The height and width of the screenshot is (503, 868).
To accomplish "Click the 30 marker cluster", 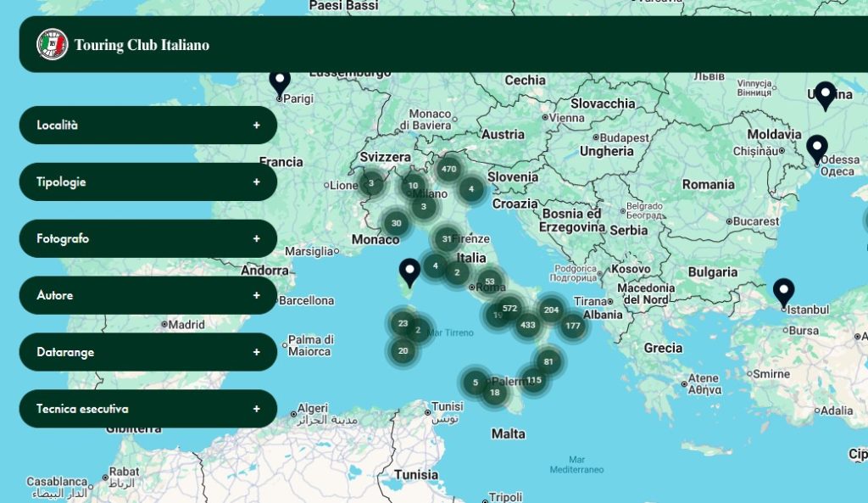I will coord(396,224).
